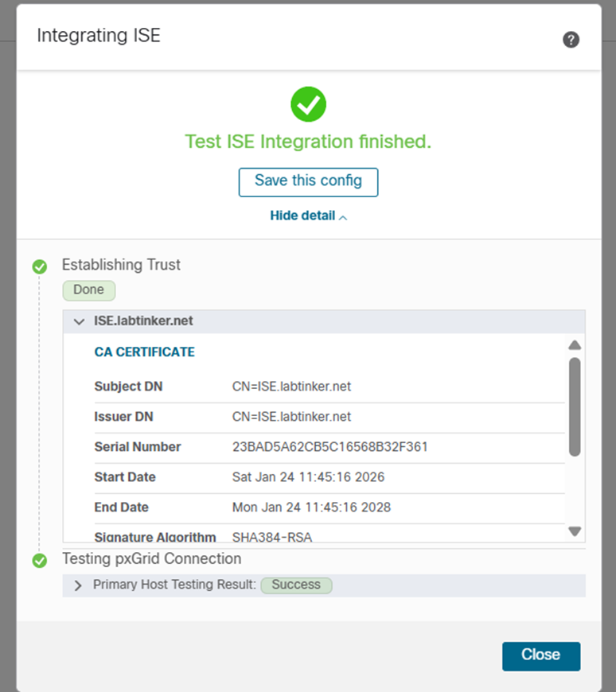The image size is (616, 692).
Task: Click the End Date value
Action: [x=311, y=507]
